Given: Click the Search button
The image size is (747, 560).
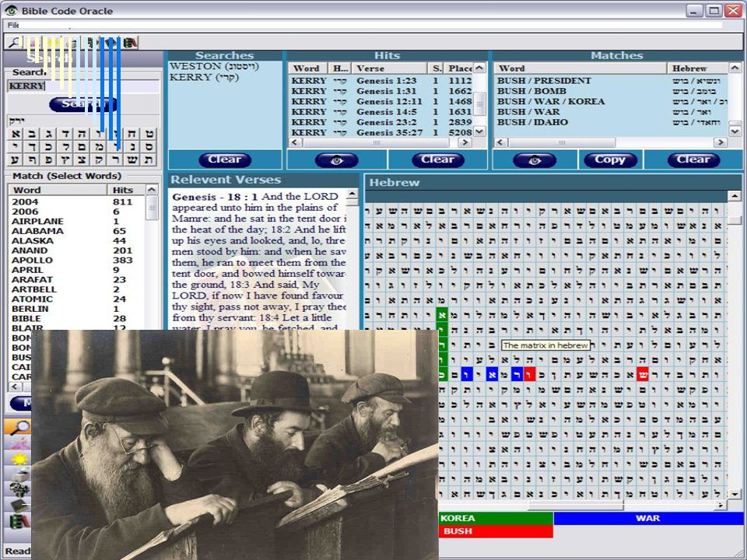Looking at the screenshot, I should (x=82, y=104).
